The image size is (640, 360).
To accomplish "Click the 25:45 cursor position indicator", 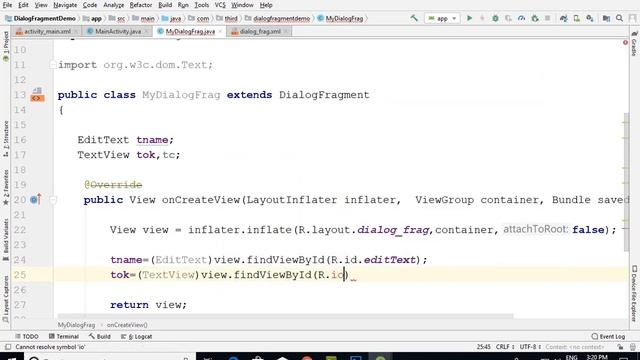I will pyautogui.click(x=483, y=347).
